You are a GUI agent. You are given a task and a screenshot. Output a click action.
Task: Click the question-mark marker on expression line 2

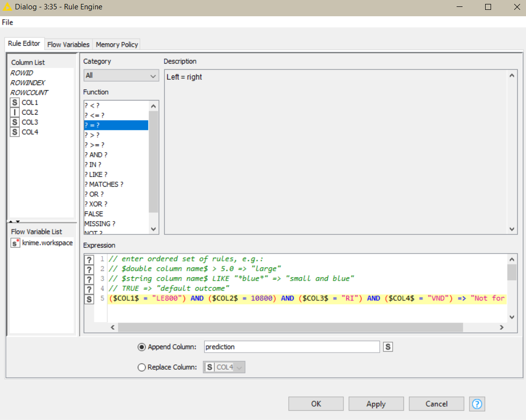pyautogui.click(x=89, y=269)
